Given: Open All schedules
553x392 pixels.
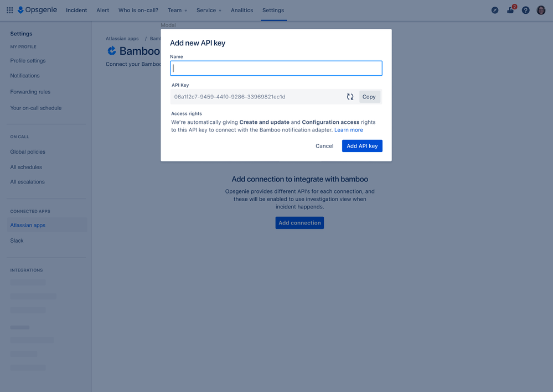Looking at the screenshot, I should tap(26, 168).
